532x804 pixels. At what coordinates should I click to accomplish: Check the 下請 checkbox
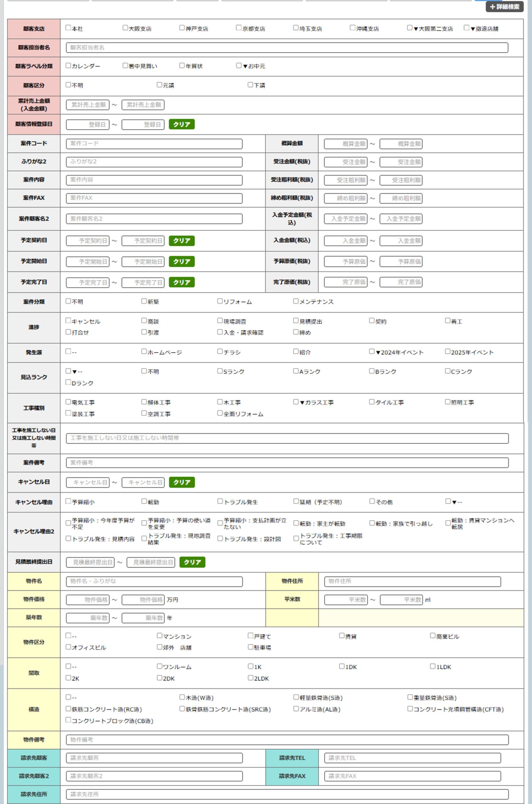[x=250, y=85]
